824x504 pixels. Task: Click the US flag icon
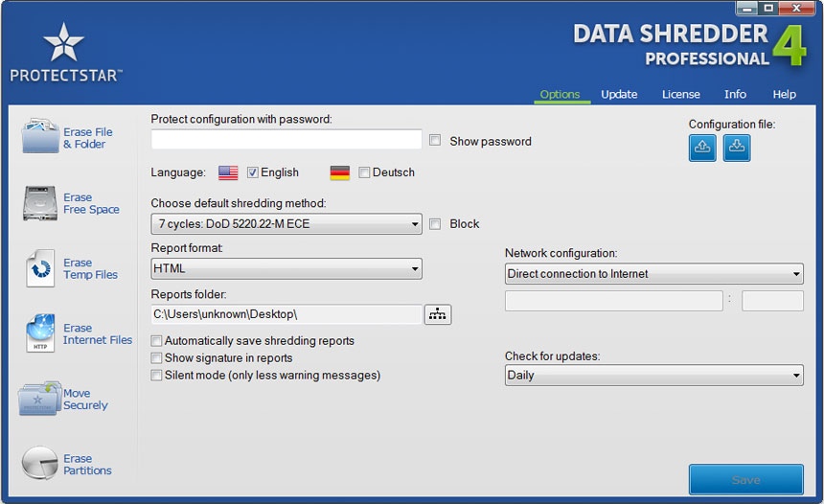coord(228,172)
